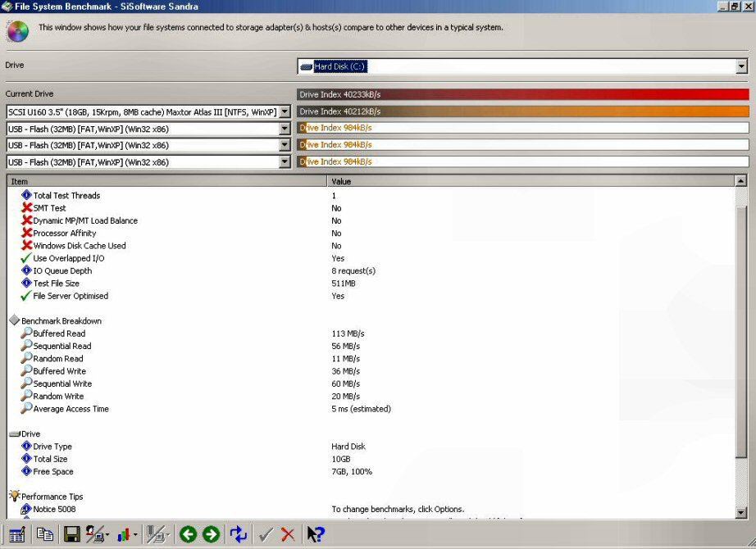This screenshot has width=756, height=549.
Task: Select the Dynamic MP/MT Load Balance row
Action: (x=371, y=220)
